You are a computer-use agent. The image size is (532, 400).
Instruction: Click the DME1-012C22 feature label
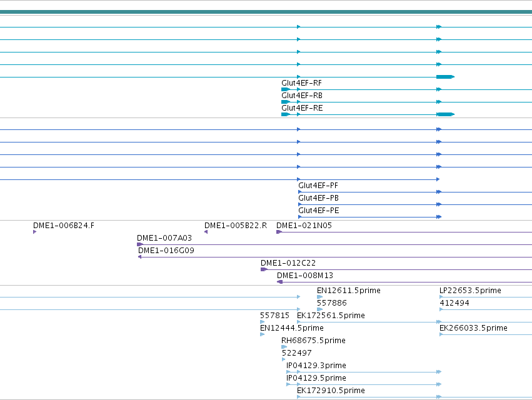click(288, 263)
